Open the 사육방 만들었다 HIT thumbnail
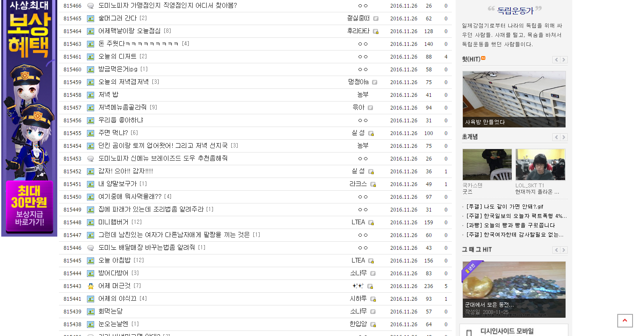644x336 pixels. pyautogui.click(x=514, y=99)
